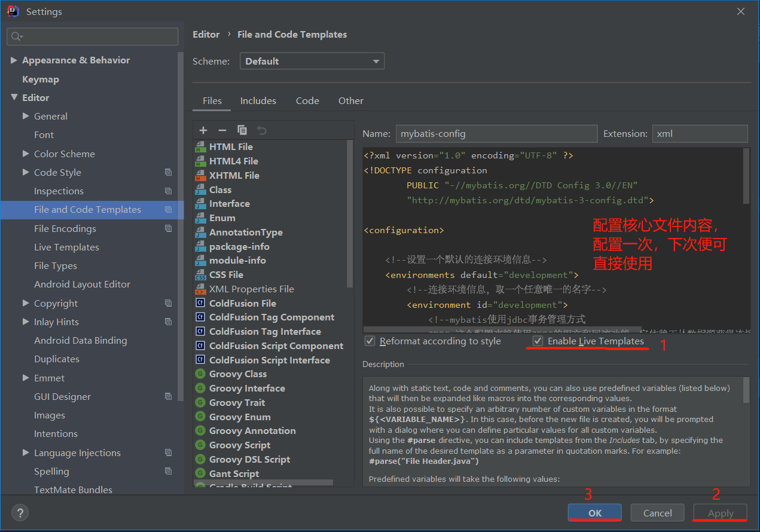This screenshot has height=532, width=760.
Task: Expand the Language Injections node
Action: point(26,453)
